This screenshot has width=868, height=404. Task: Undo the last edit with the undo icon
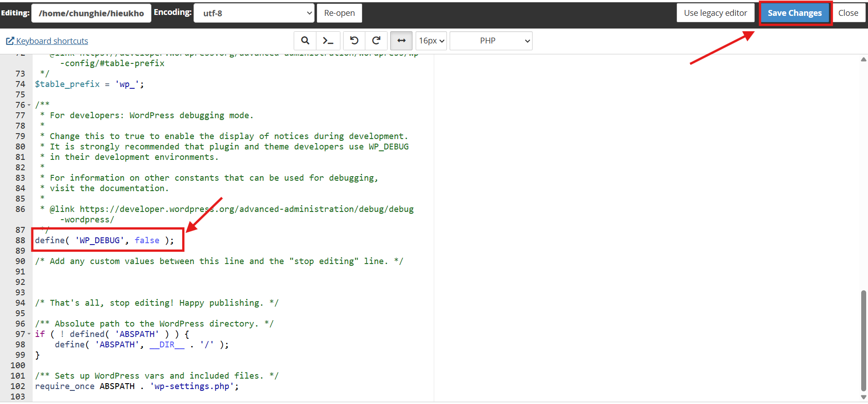click(x=354, y=41)
